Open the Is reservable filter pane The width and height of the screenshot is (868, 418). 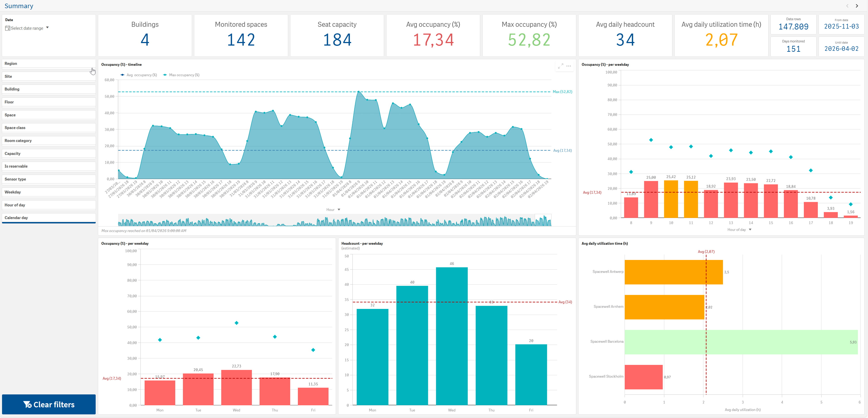tap(49, 166)
